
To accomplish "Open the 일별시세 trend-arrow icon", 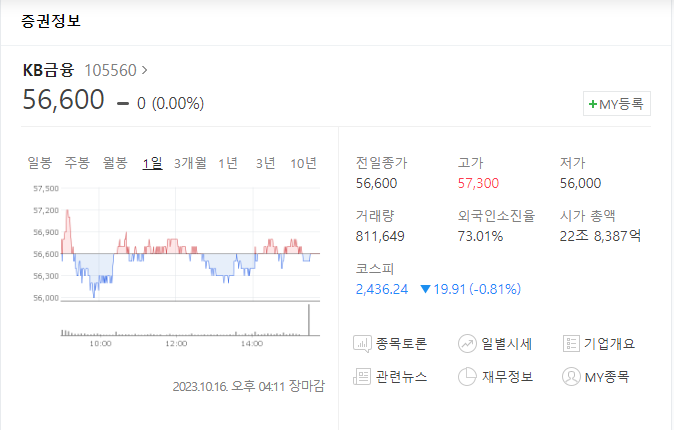I will coord(467,344).
